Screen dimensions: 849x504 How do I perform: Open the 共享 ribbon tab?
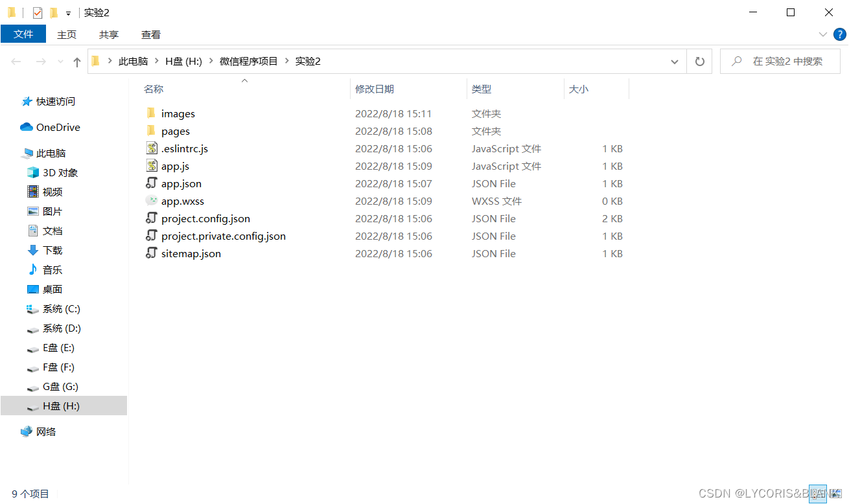point(109,34)
